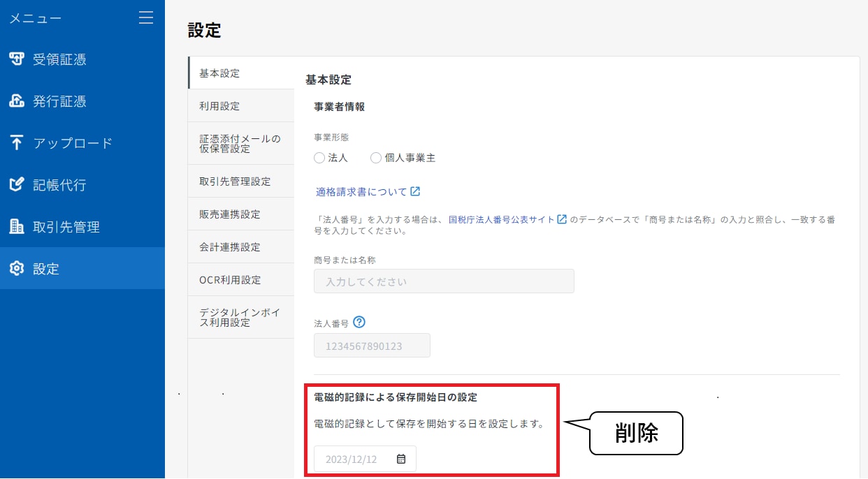Image resolution: width=868 pixels, height=479 pixels.
Task: Click the 発行証憑 cloud icon
Action: pyautogui.click(x=17, y=101)
